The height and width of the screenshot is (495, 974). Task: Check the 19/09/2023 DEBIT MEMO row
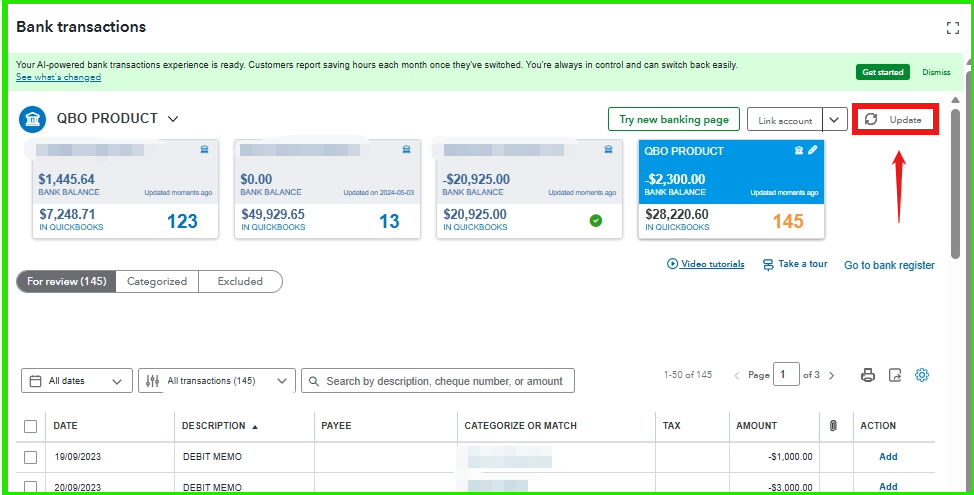(x=30, y=457)
